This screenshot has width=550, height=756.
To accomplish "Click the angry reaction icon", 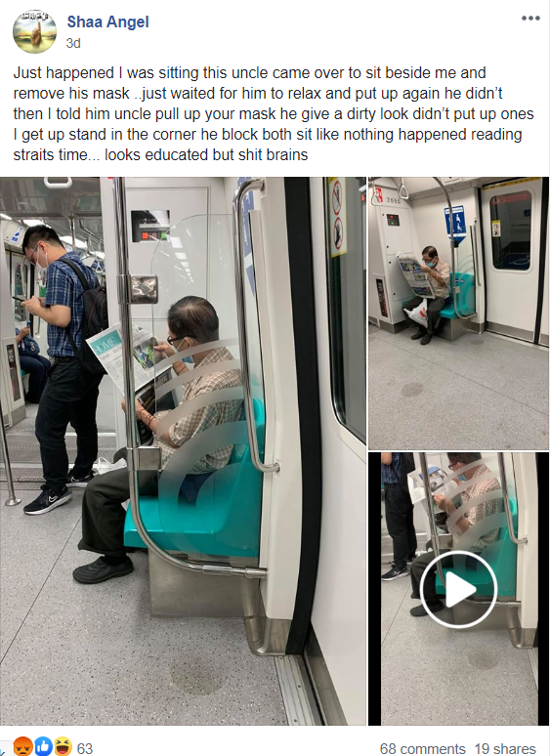I will 22,746.
